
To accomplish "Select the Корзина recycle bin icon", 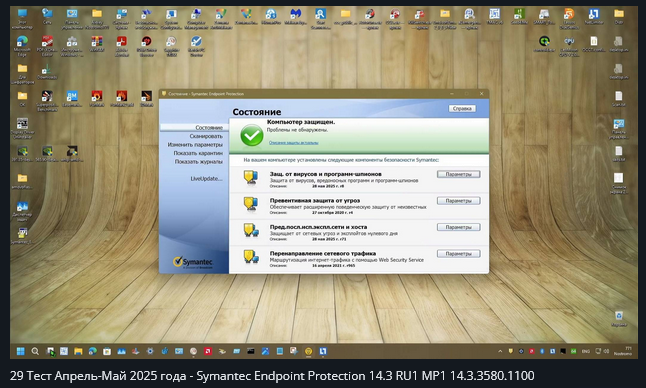I will tap(618, 318).
